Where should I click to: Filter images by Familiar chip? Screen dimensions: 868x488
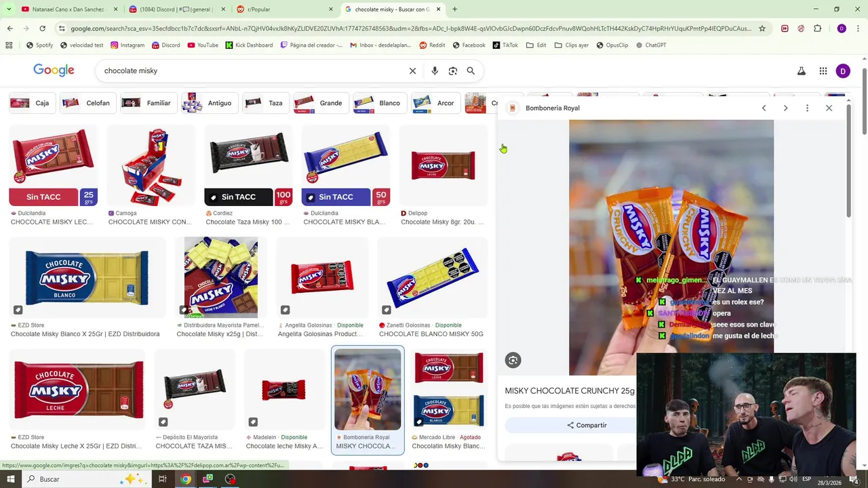[x=148, y=103]
